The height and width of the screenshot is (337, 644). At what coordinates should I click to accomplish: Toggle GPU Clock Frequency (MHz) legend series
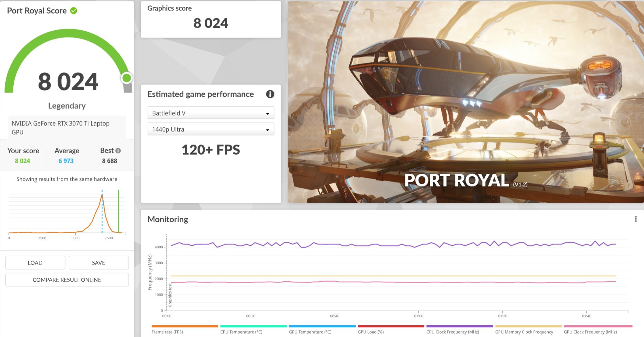tap(598, 330)
